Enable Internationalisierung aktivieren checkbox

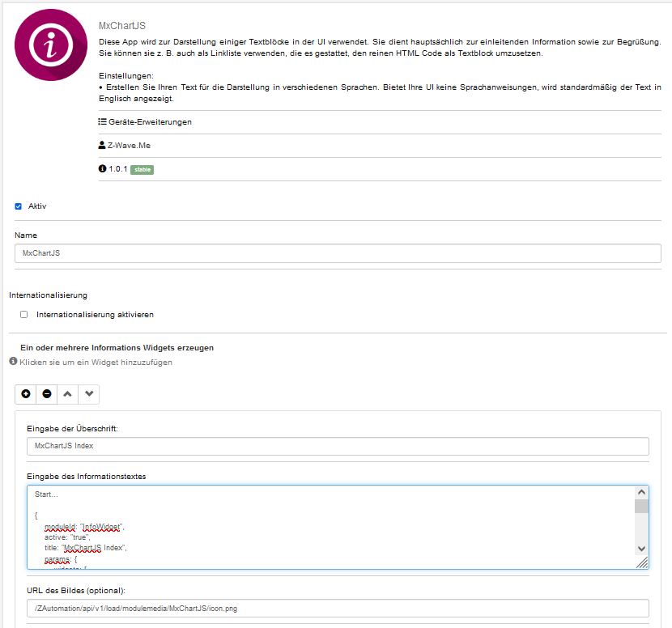tap(24, 314)
